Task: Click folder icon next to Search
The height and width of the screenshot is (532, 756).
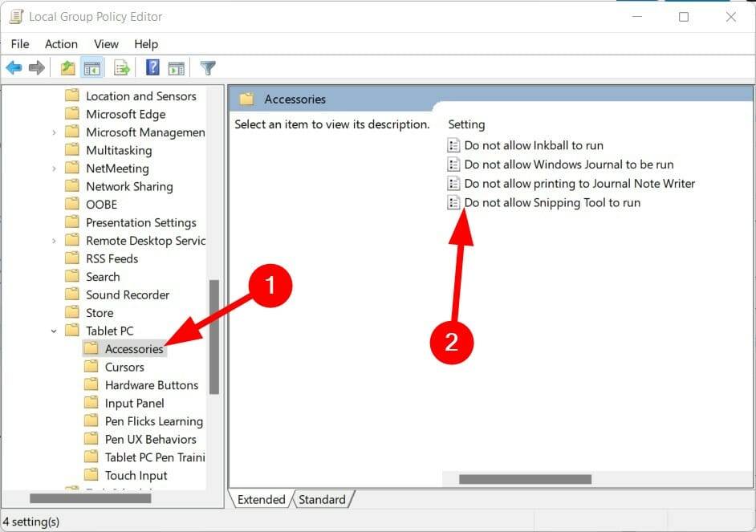Action: coord(72,276)
